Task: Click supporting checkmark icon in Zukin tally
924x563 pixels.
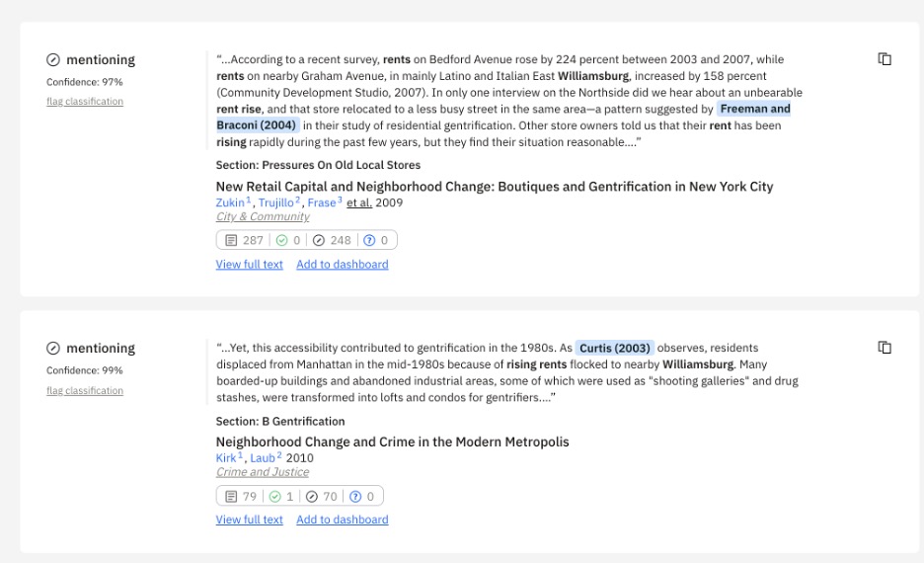Action: click(281, 240)
